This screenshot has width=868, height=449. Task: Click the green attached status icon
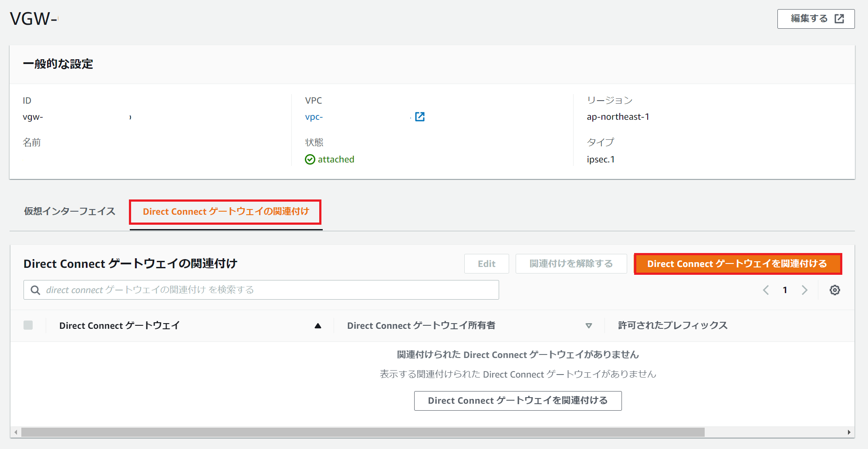click(x=310, y=159)
